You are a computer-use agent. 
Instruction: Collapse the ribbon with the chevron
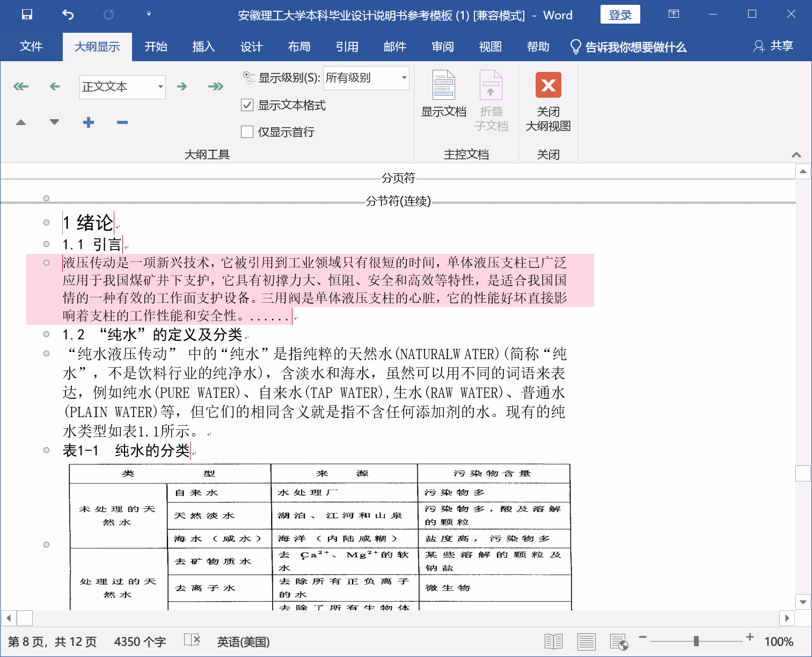coord(796,155)
